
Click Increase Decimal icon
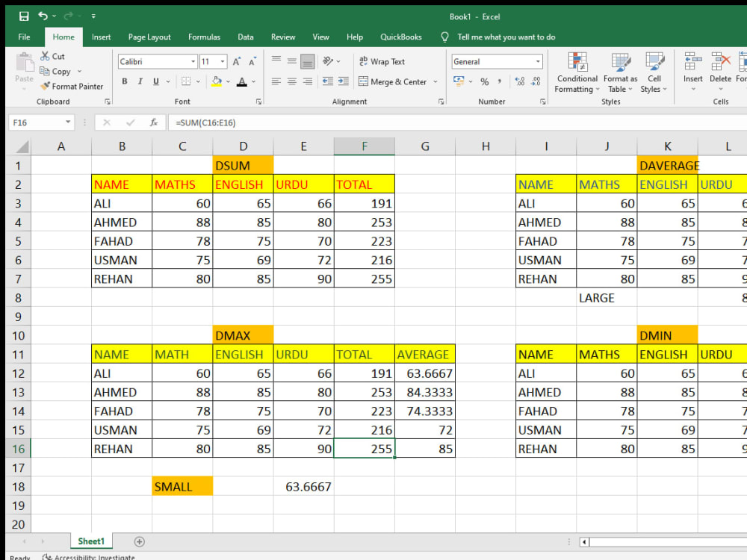point(520,81)
